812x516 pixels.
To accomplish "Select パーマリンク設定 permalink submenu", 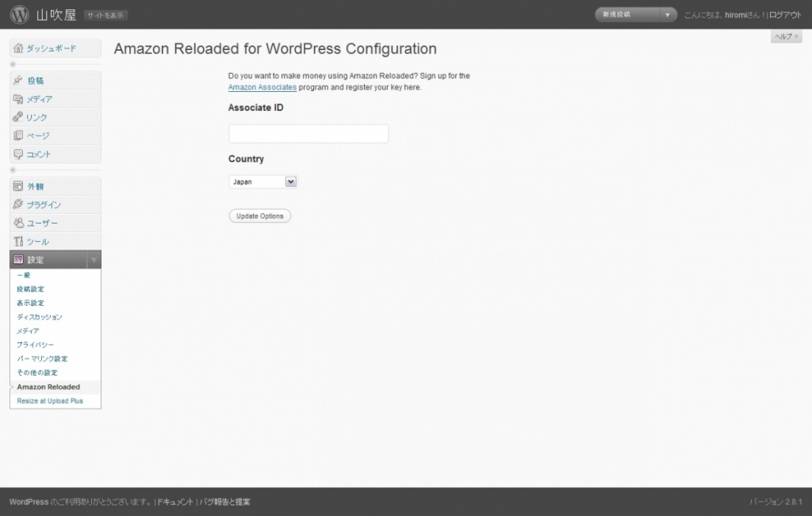I will pos(43,359).
